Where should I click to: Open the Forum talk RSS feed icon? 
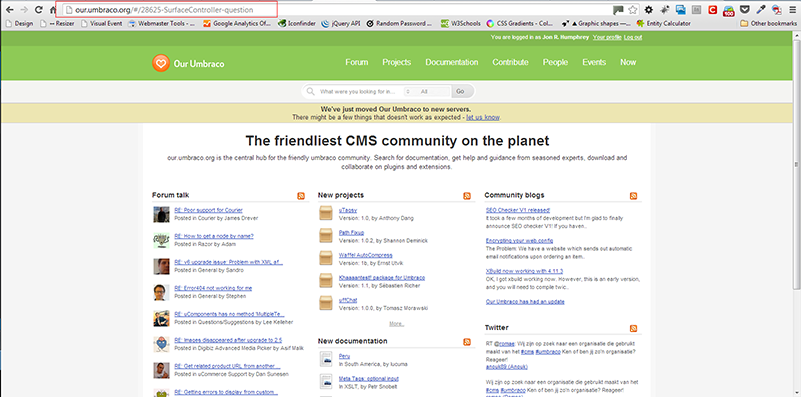click(x=301, y=196)
